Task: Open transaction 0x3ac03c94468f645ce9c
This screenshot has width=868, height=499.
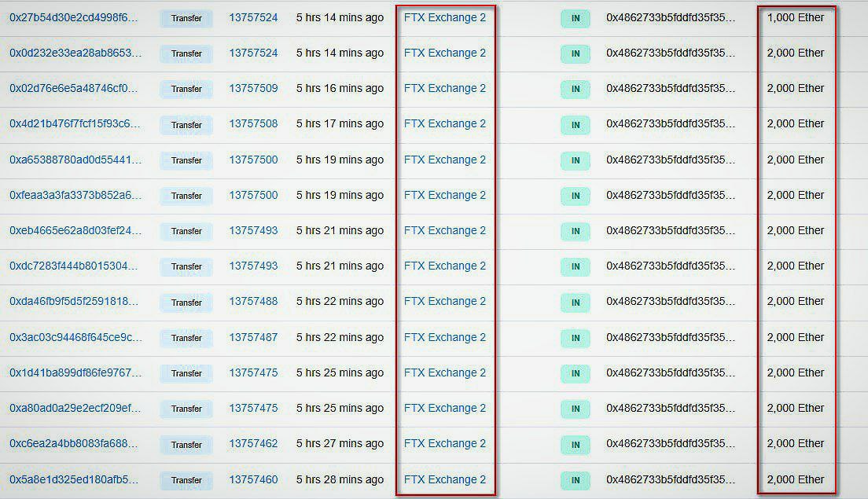Action: [x=75, y=337]
